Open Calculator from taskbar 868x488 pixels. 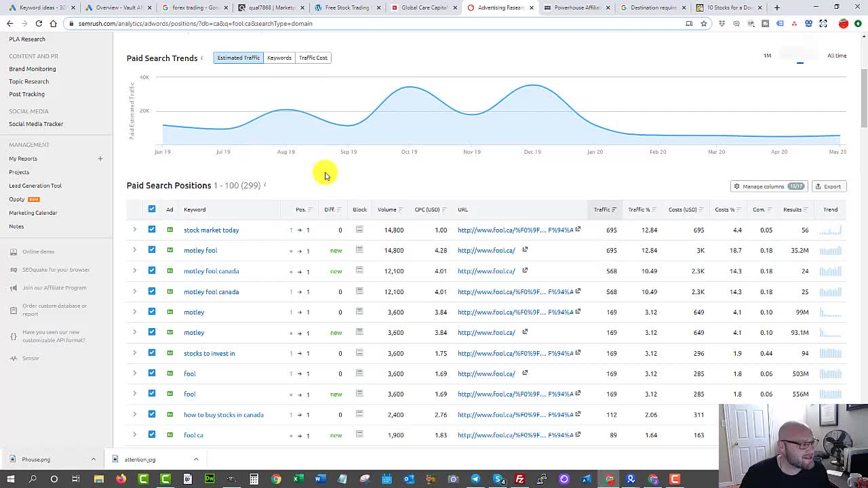[x=254, y=479]
